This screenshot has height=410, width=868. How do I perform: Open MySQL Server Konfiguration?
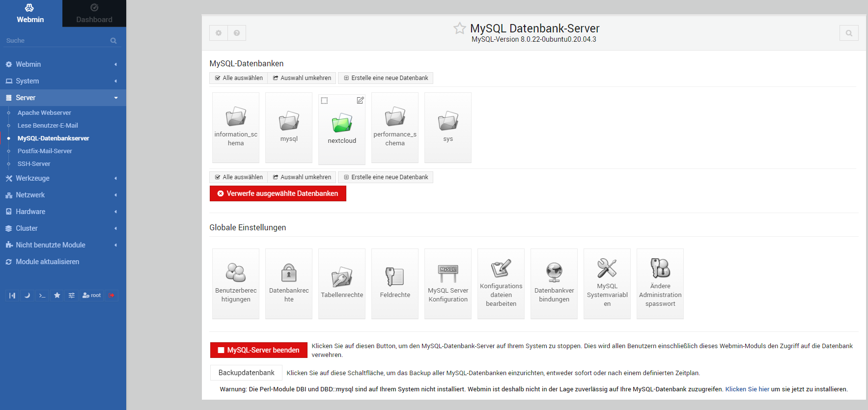click(x=448, y=284)
